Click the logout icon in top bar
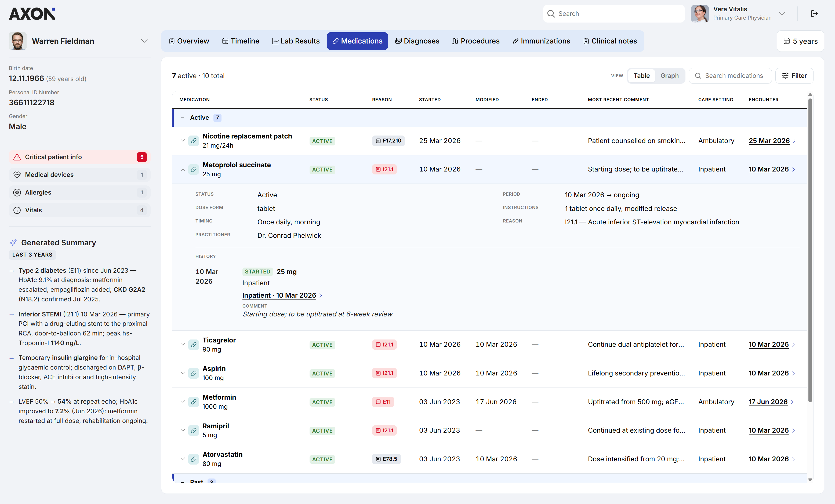 (814, 13)
